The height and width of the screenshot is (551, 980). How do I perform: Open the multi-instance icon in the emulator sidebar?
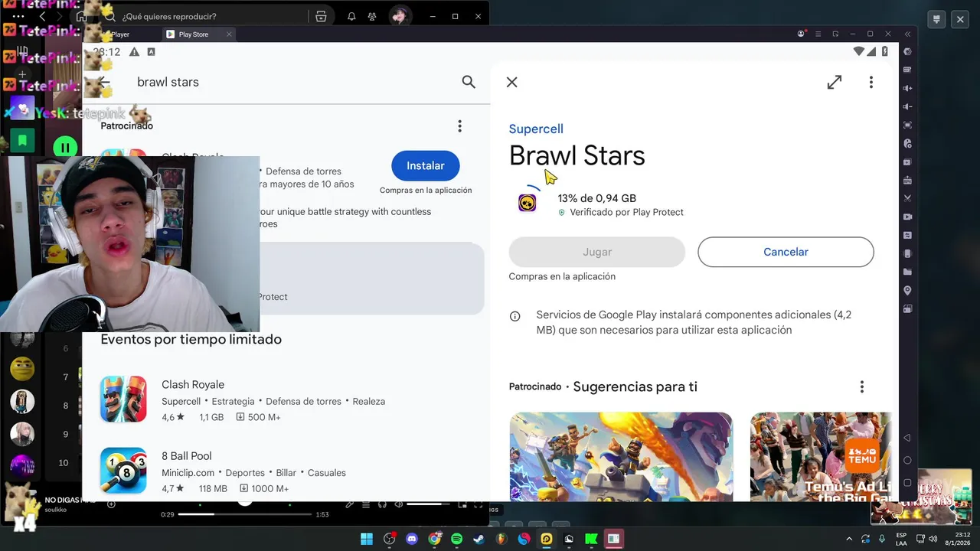click(x=907, y=161)
